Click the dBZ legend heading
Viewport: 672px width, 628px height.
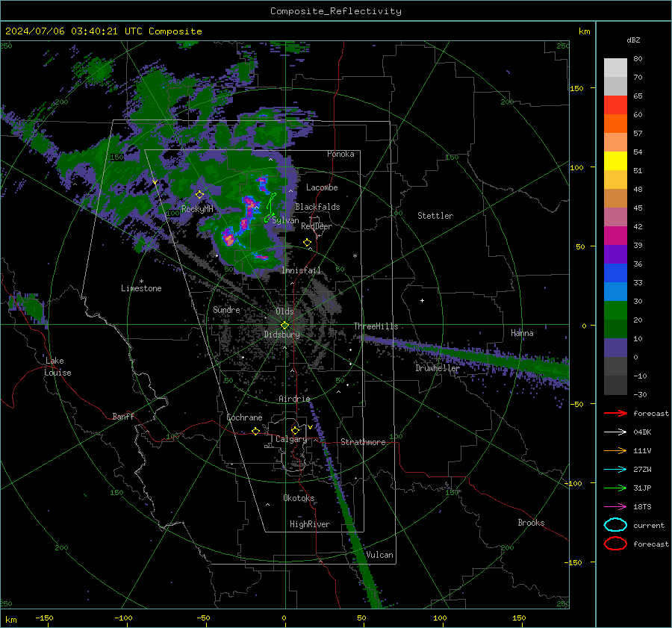pyautogui.click(x=633, y=40)
